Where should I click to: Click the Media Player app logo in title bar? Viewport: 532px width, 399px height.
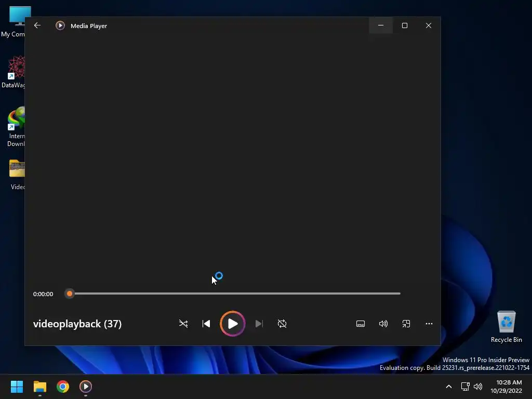(x=60, y=25)
